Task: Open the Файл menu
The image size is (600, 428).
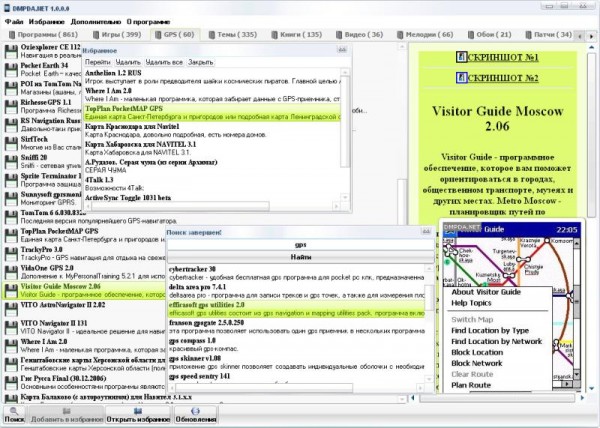Action: [x=14, y=22]
